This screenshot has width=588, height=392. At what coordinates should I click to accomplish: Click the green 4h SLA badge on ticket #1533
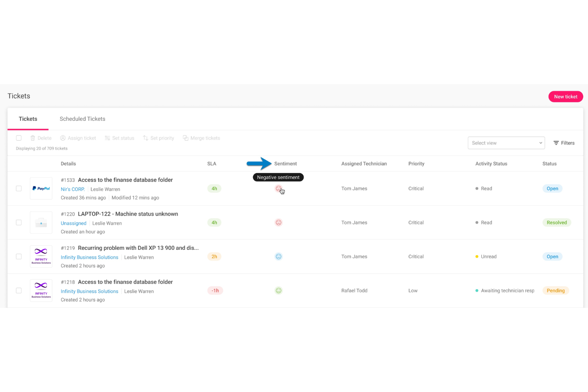(x=214, y=188)
